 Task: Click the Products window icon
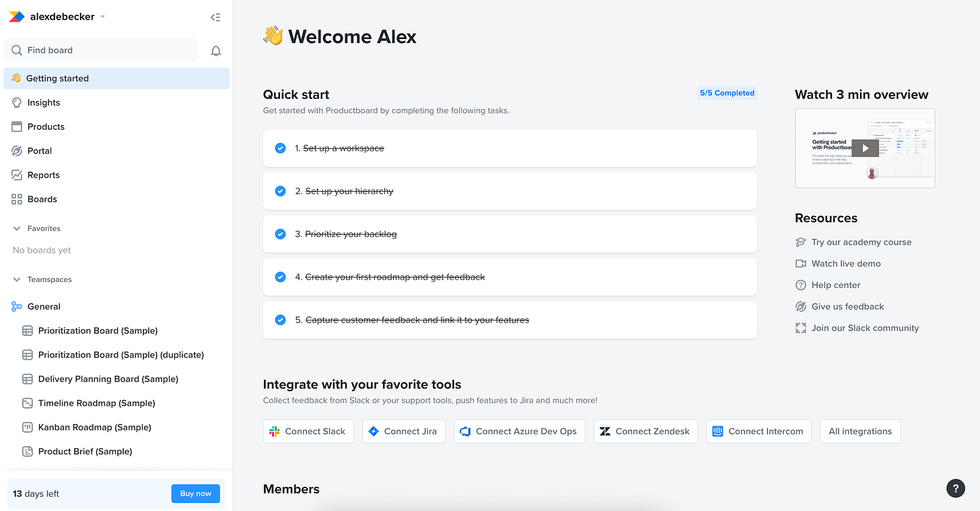(x=17, y=127)
